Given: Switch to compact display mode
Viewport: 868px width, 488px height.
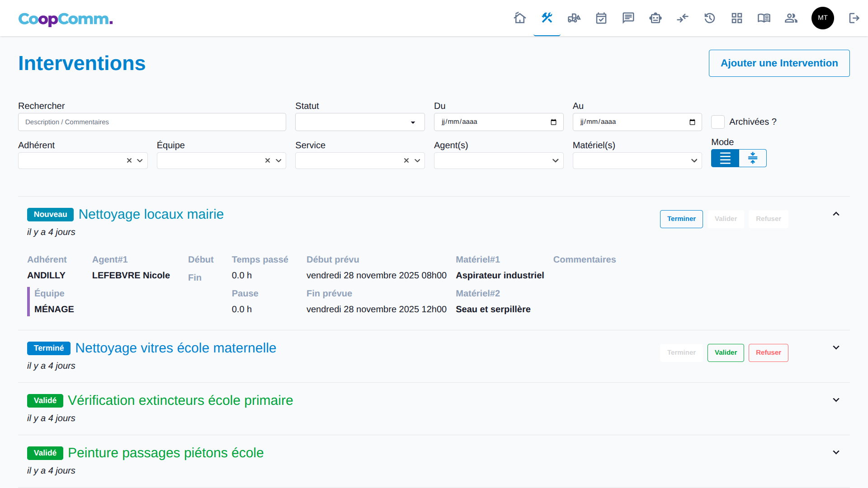Looking at the screenshot, I should point(753,158).
